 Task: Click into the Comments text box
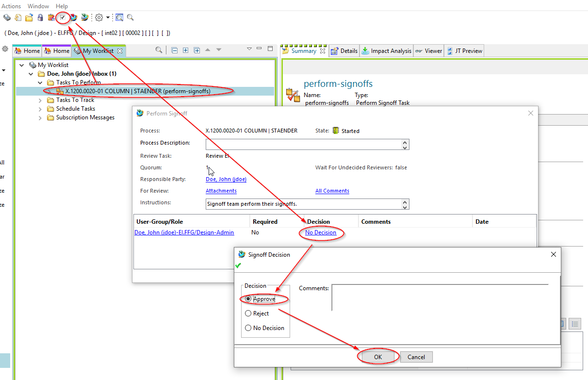click(x=440, y=297)
